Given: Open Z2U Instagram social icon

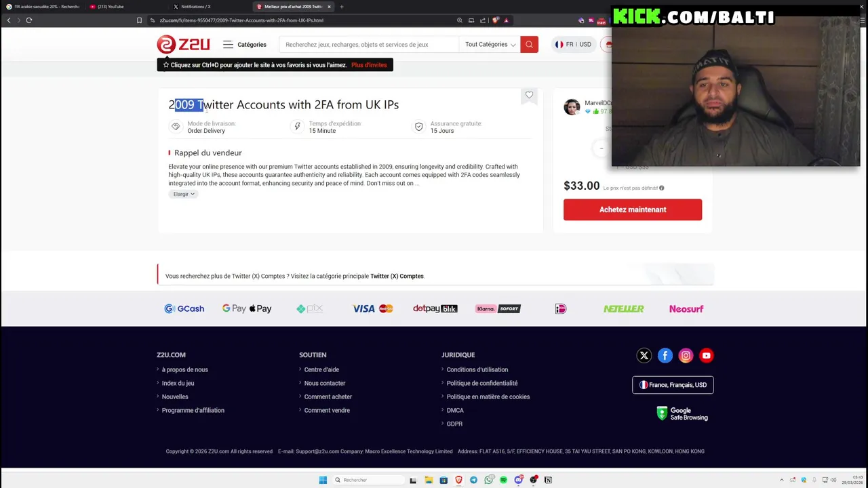Looking at the screenshot, I should tap(686, 356).
